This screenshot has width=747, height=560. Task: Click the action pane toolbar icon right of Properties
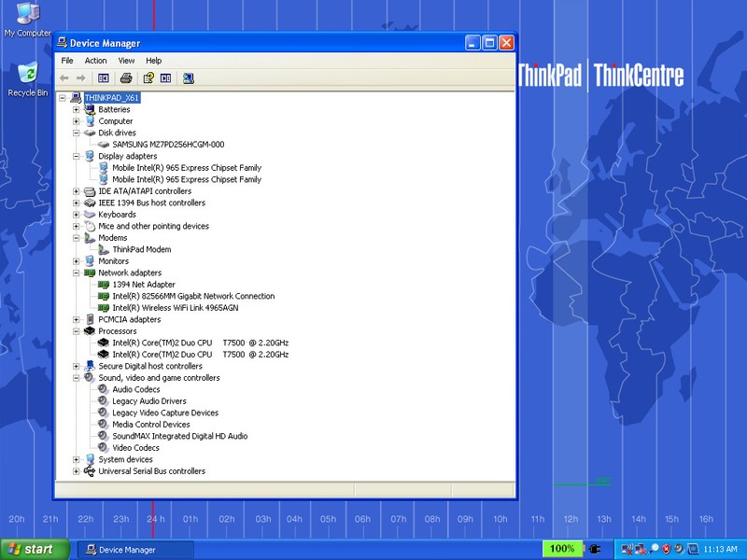[166, 78]
